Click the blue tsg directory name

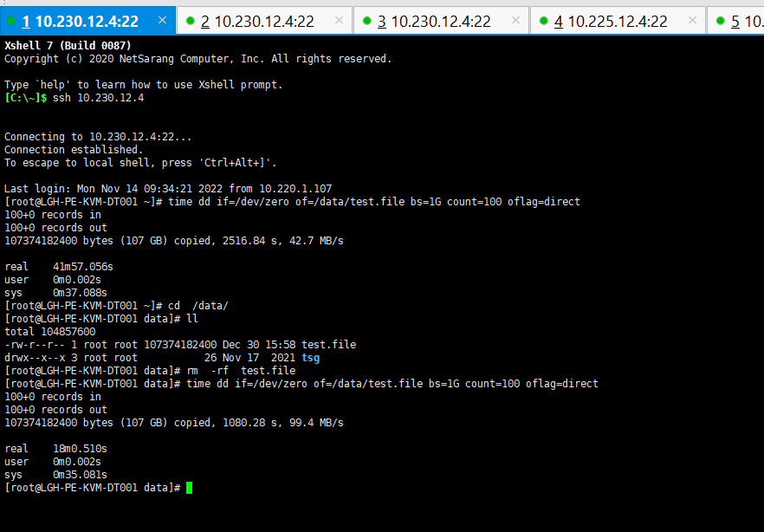click(310, 358)
